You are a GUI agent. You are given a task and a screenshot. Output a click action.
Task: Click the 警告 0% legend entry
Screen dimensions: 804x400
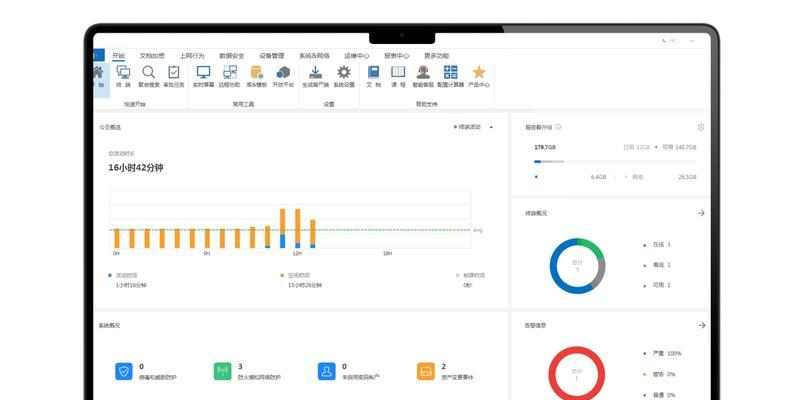coord(659,374)
